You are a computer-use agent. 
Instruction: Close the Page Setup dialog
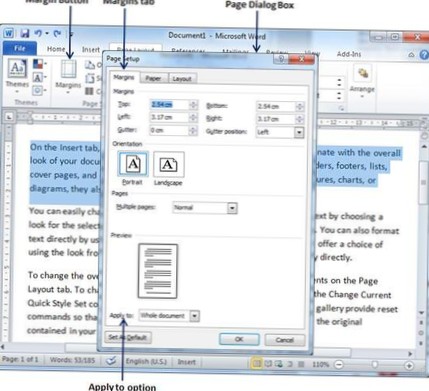coord(301,59)
